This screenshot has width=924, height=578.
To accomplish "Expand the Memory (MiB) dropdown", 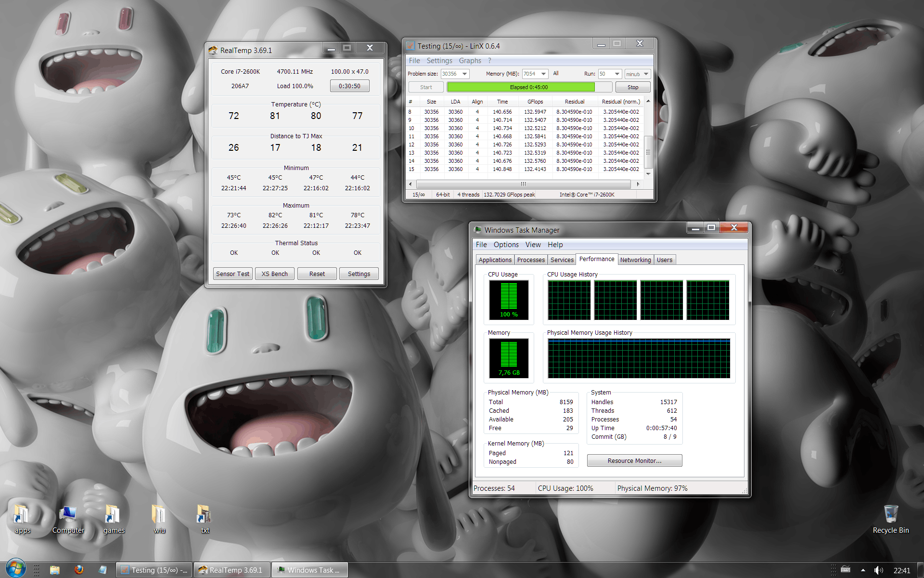I will [x=543, y=74].
